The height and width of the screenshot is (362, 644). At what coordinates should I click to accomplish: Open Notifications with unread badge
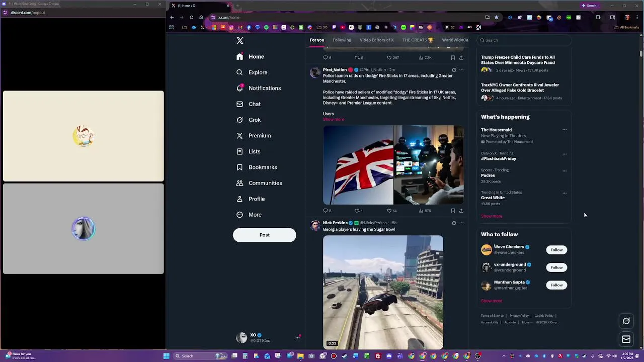259,88
